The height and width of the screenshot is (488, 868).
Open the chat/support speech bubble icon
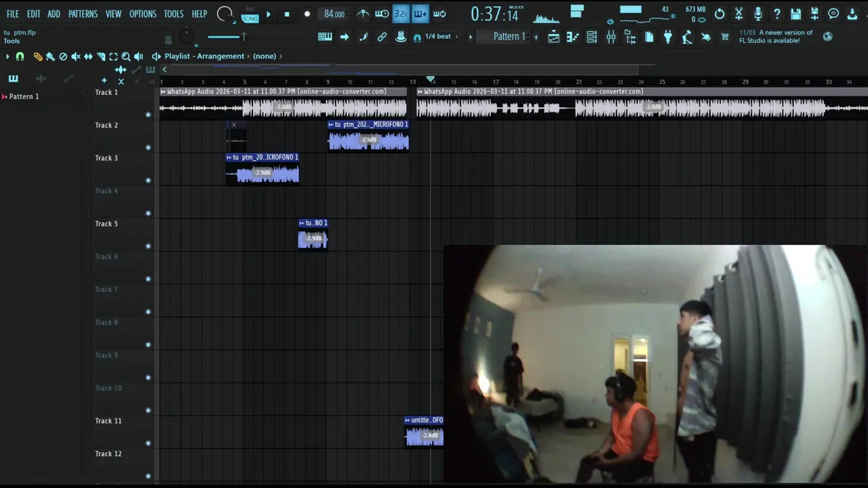[834, 14]
